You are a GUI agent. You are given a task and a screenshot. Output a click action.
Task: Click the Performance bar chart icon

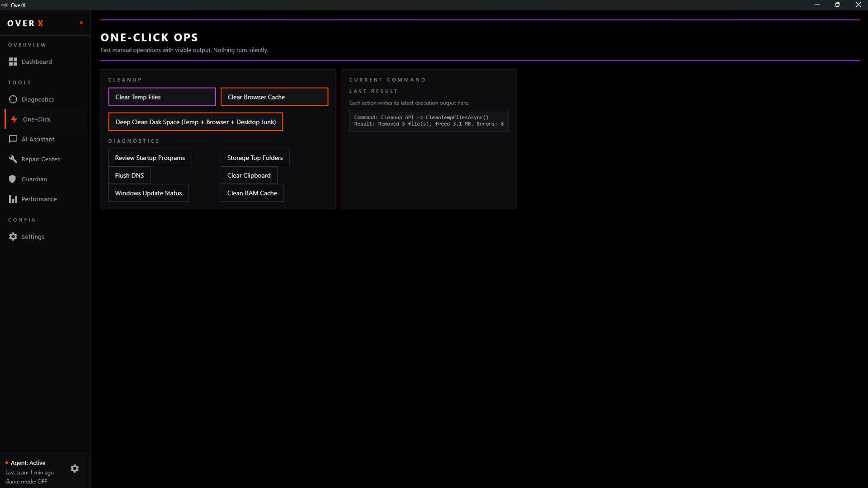13,199
